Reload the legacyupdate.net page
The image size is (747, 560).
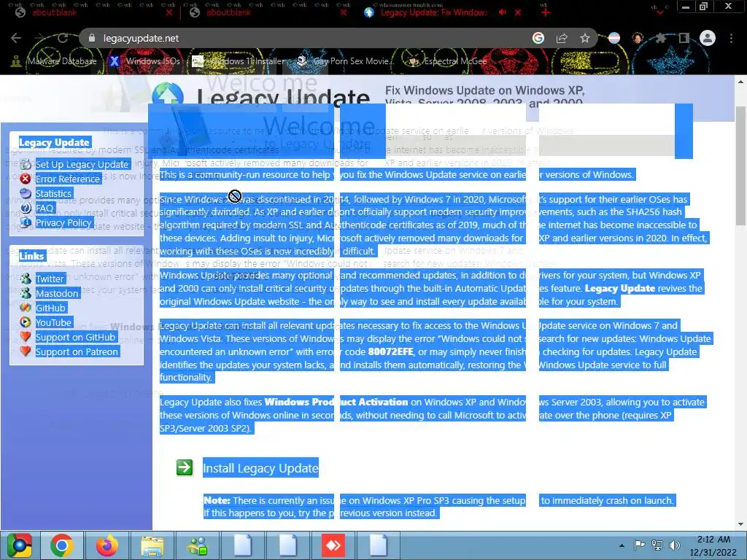coord(63,38)
